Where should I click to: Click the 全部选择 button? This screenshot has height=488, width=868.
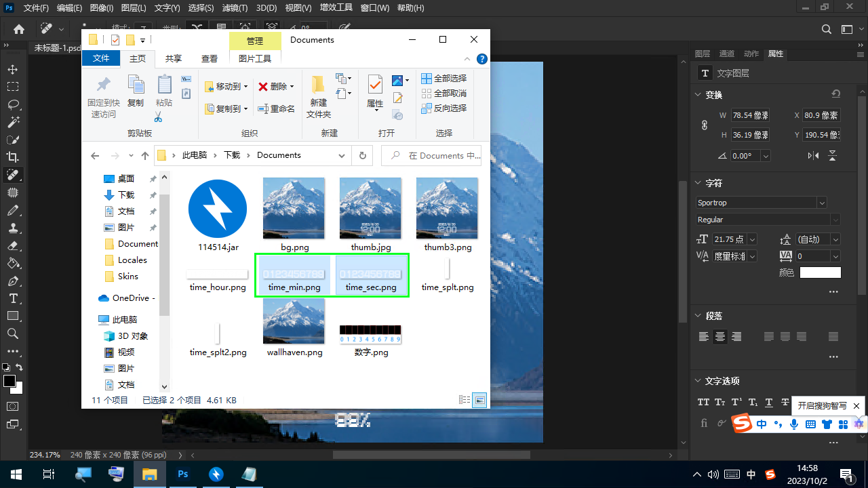click(x=444, y=79)
